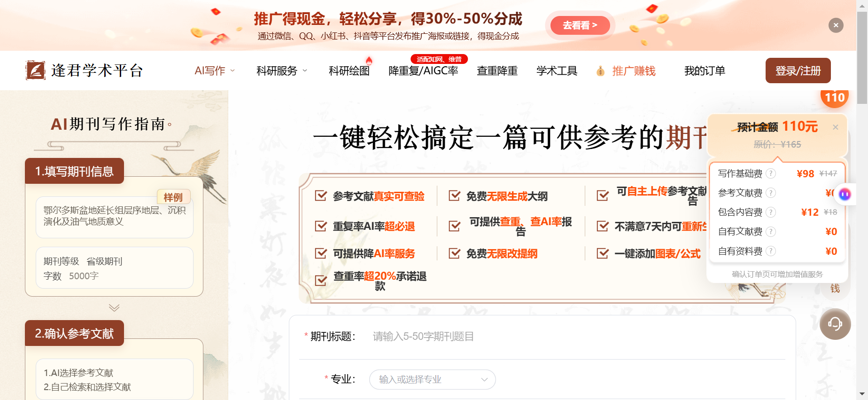Click 2.自己检索和选择文献 item

coord(87,387)
